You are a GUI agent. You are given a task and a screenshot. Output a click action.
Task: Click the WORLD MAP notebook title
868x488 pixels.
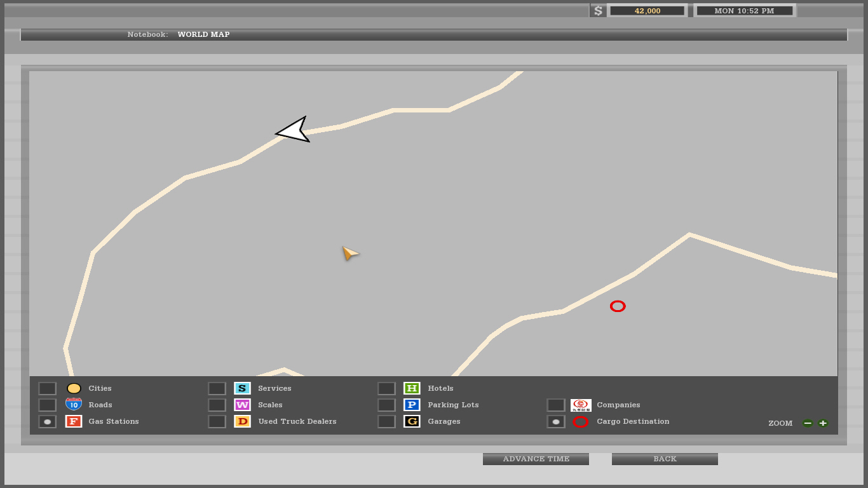[203, 34]
